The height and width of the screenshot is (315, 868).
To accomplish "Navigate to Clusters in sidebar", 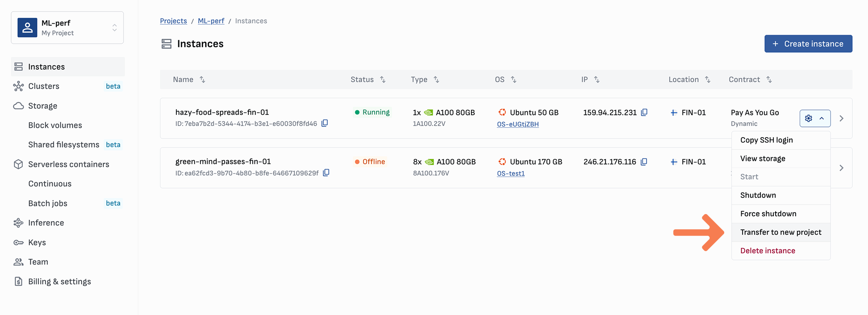I will point(44,86).
